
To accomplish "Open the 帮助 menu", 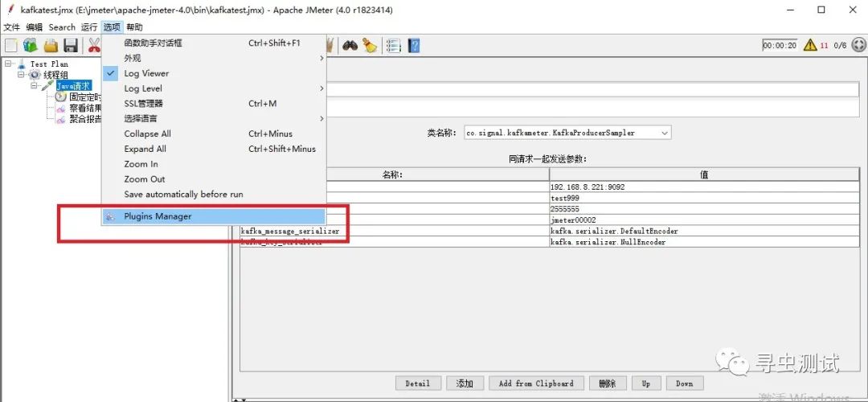I will 134,27.
